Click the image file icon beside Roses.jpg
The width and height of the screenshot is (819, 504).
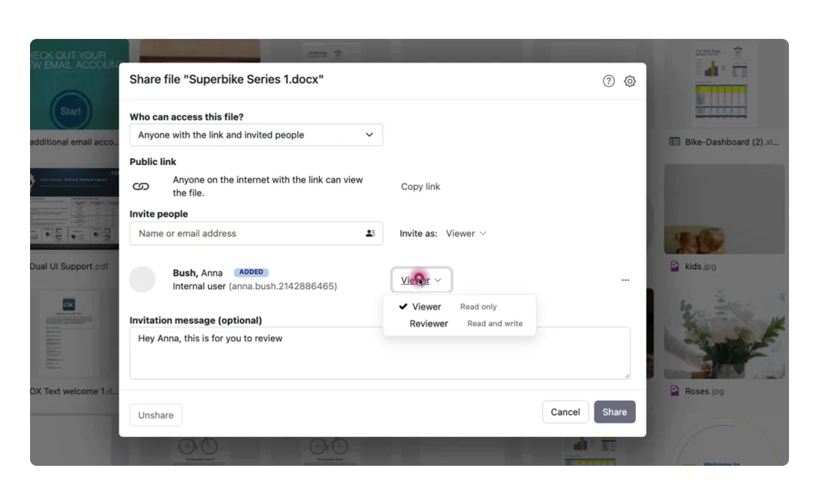[674, 391]
